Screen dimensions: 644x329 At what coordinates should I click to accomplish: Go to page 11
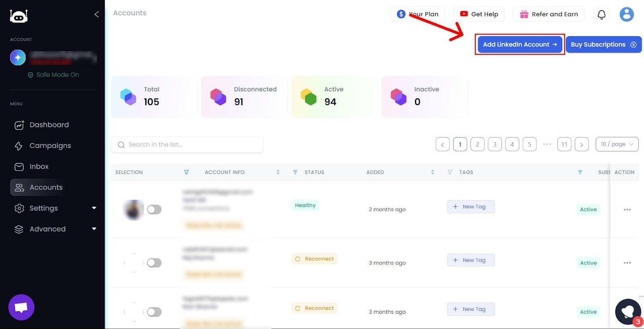point(564,144)
